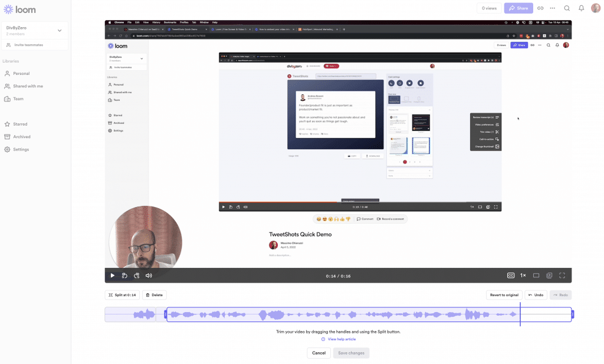Click the playhead marker on the timeline
The height and width of the screenshot is (364, 604).
click(x=520, y=314)
